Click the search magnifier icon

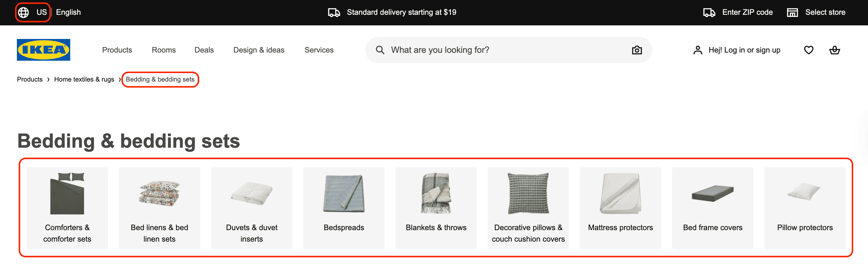pyautogui.click(x=380, y=50)
